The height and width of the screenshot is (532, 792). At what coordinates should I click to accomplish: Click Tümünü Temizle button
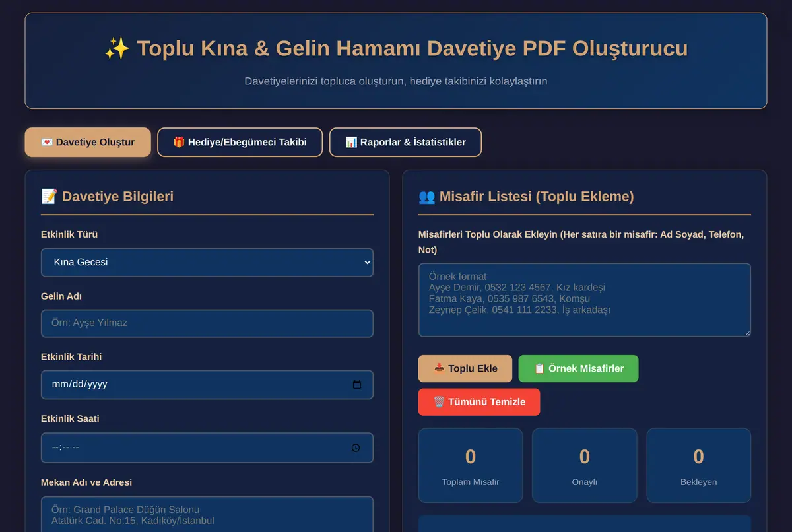click(x=479, y=402)
